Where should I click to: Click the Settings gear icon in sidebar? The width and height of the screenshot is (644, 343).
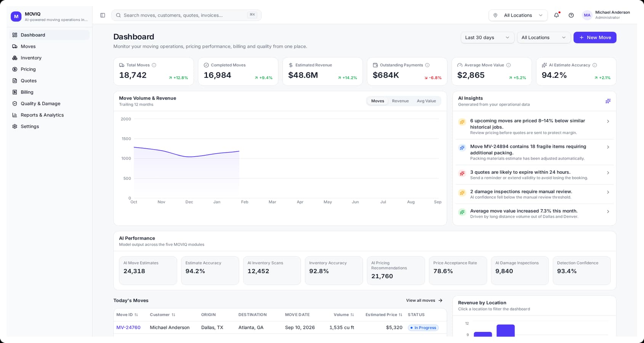(x=15, y=127)
